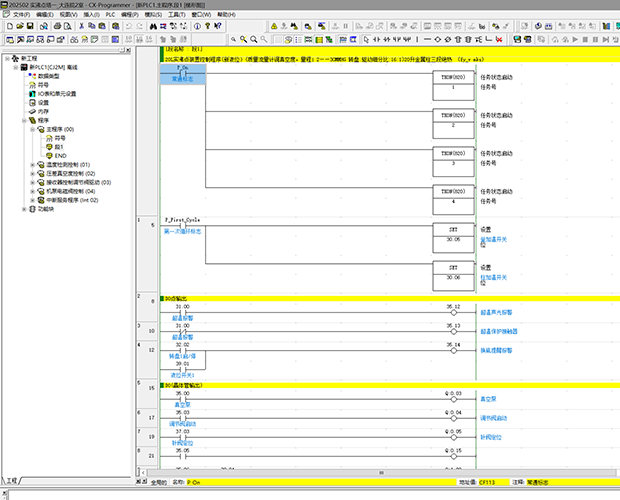620x500 pixels.
Task: Click the Replace icon next to binoculars
Action: pyautogui.click(x=163, y=26)
